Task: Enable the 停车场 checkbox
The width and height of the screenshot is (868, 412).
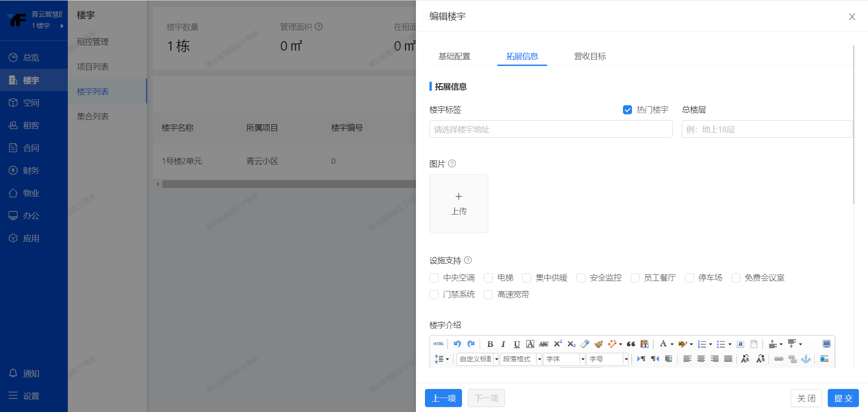Action: pyautogui.click(x=689, y=278)
